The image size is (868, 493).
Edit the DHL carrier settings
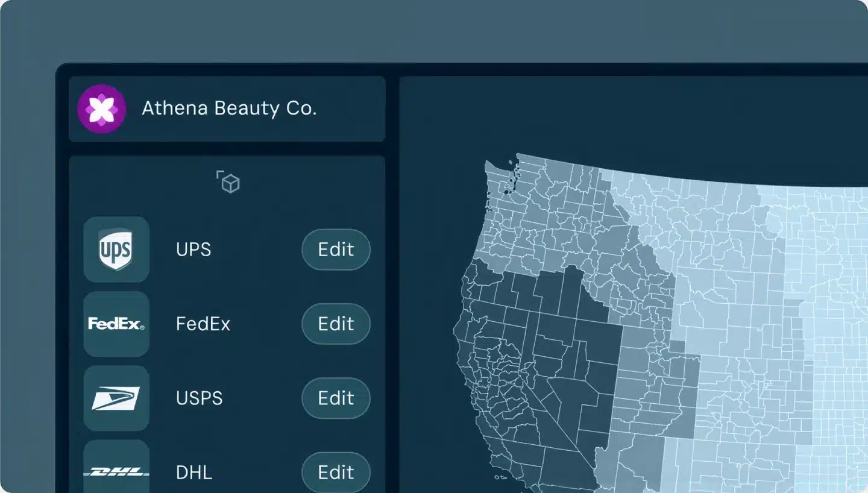[x=336, y=472]
